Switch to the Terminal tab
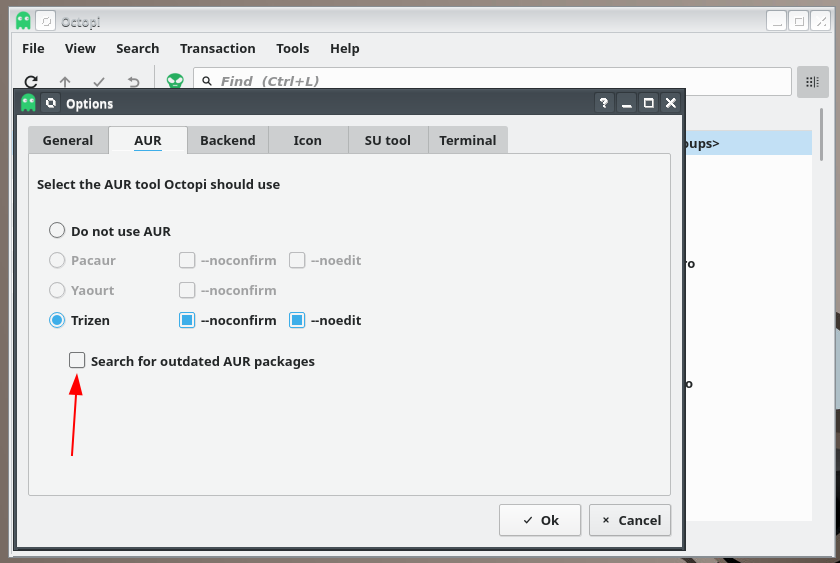 (x=468, y=140)
